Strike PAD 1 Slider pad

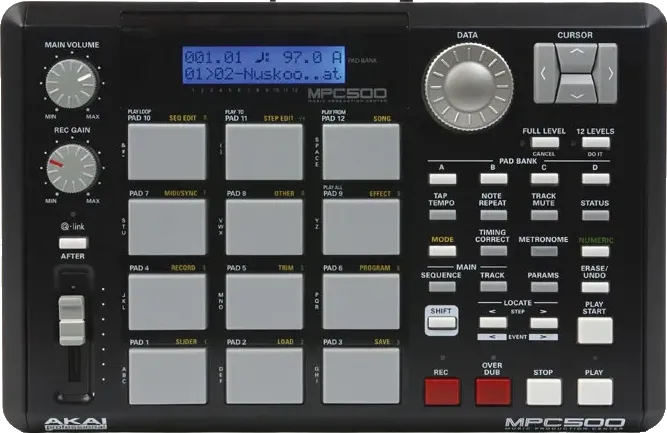click(x=167, y=376)
